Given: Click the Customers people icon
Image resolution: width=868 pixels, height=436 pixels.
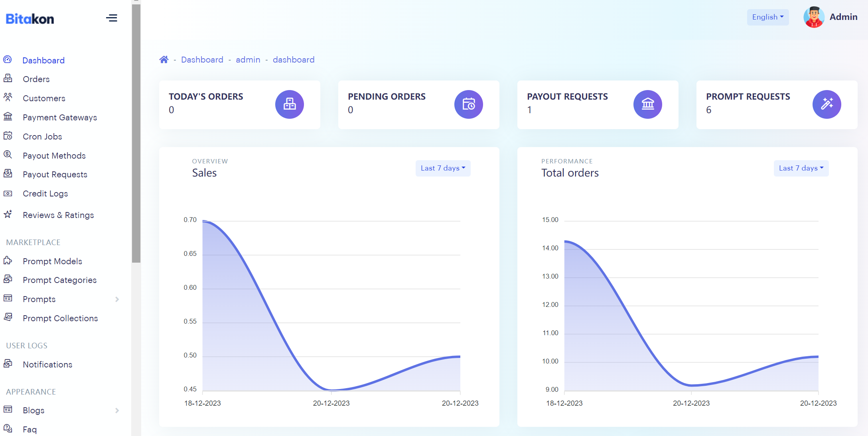Looking at the screenshot, I should coord(8,97).
